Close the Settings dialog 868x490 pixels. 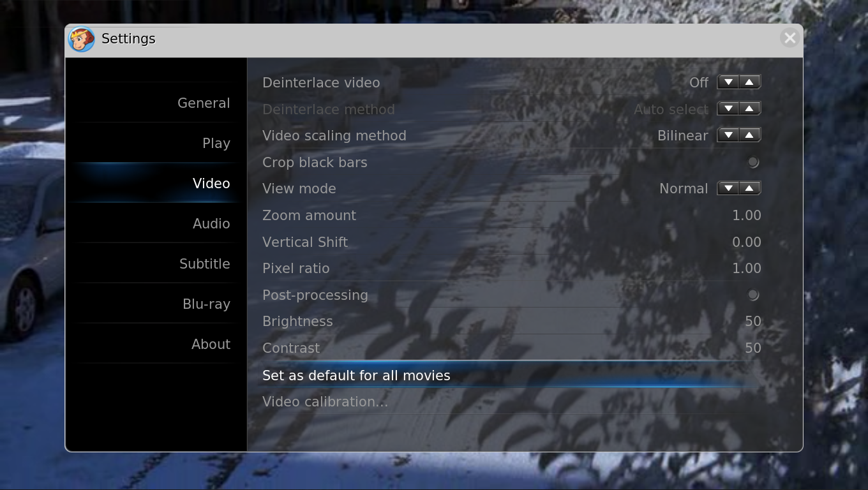[x=789, y=38]
